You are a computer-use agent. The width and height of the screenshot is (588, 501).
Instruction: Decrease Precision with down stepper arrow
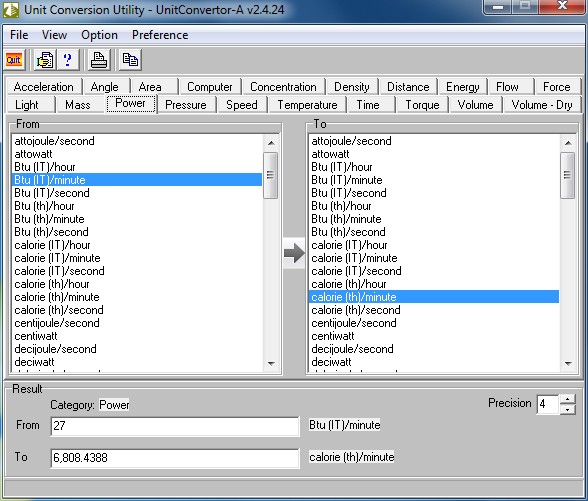pyautogui.click(x=567, y=410)
